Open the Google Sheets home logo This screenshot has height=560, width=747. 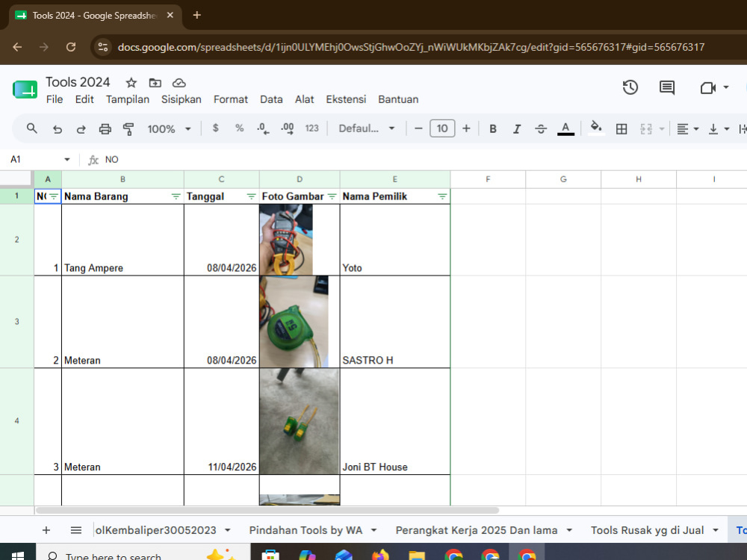click(25, 89)
